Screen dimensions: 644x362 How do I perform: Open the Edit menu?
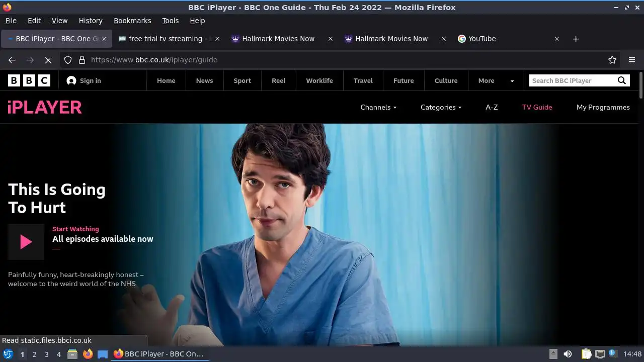click(34, 21)
